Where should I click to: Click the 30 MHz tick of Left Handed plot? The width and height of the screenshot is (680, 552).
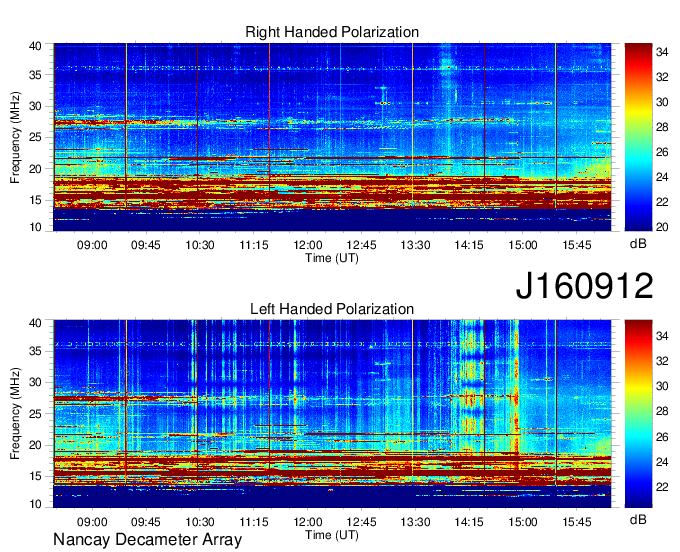pos(35,382)
